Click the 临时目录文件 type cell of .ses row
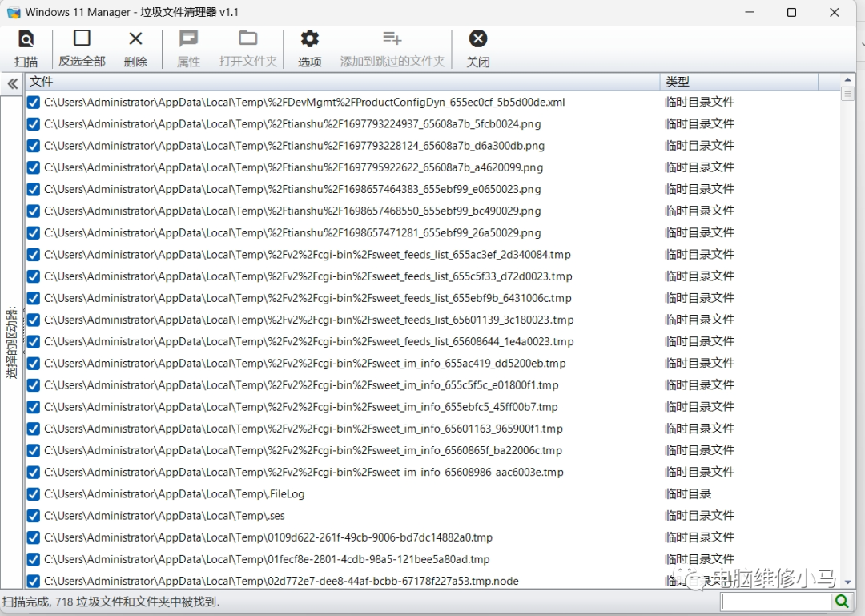Image resolution: width=865 pixels, height=616 pixels. 699,516
